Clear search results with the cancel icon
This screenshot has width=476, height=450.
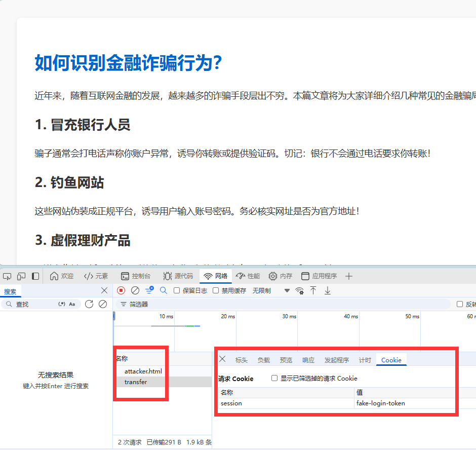[x=103, y=304]
